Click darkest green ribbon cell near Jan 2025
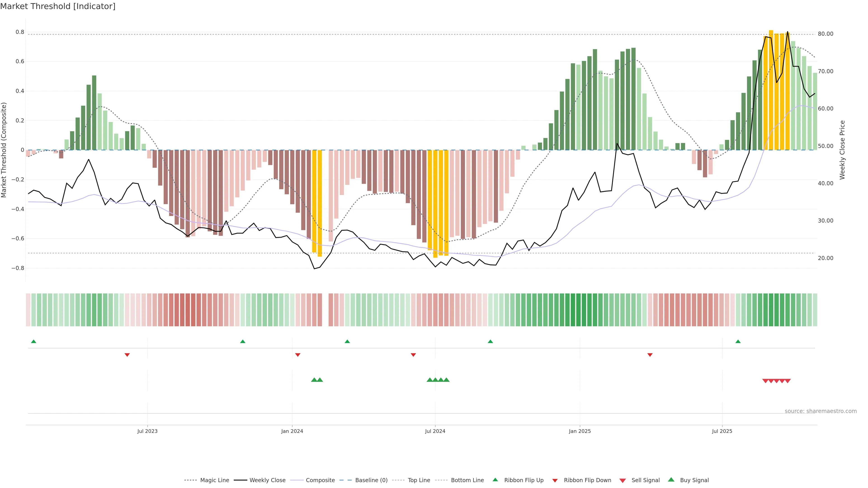This screenshot has height=488, width=868. [x=578, y=310]
